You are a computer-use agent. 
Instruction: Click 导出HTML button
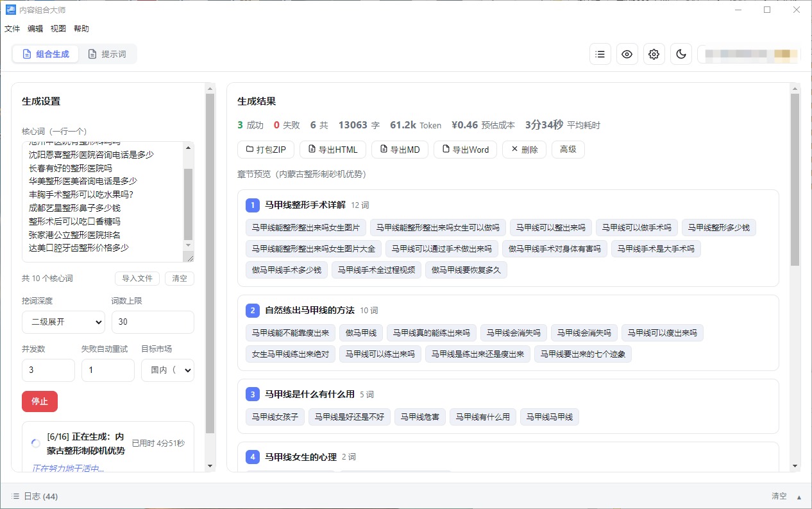click(333, 150)
